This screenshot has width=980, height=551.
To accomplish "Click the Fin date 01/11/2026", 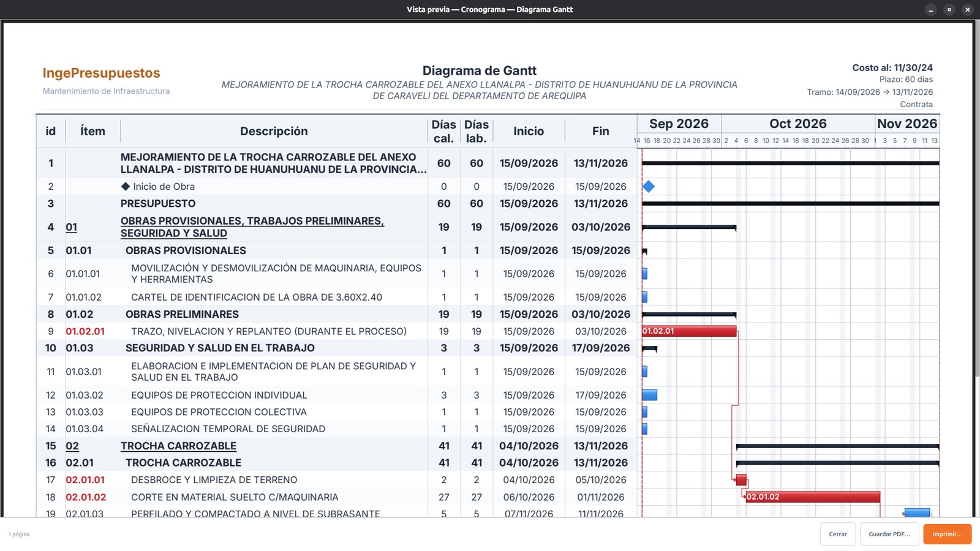I will [601, 497].
